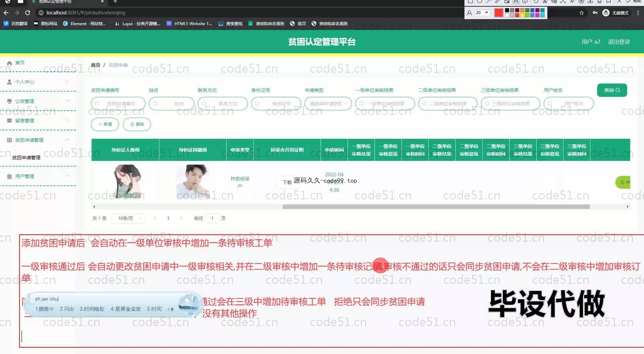Switch to the 贫困认定管理平台 browser tab
Image resolution: width=644 pixels, height=354 pixels.
(x=67, y=2)
